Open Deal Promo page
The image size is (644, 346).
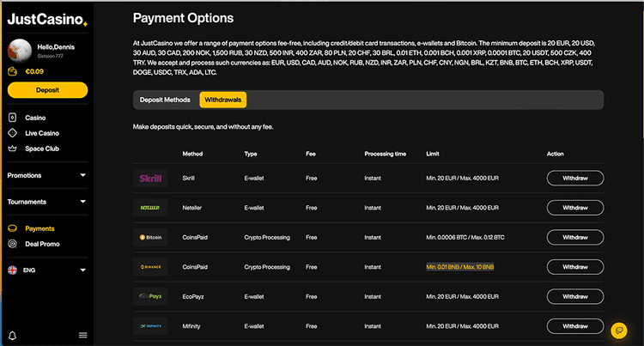point(42,244)
